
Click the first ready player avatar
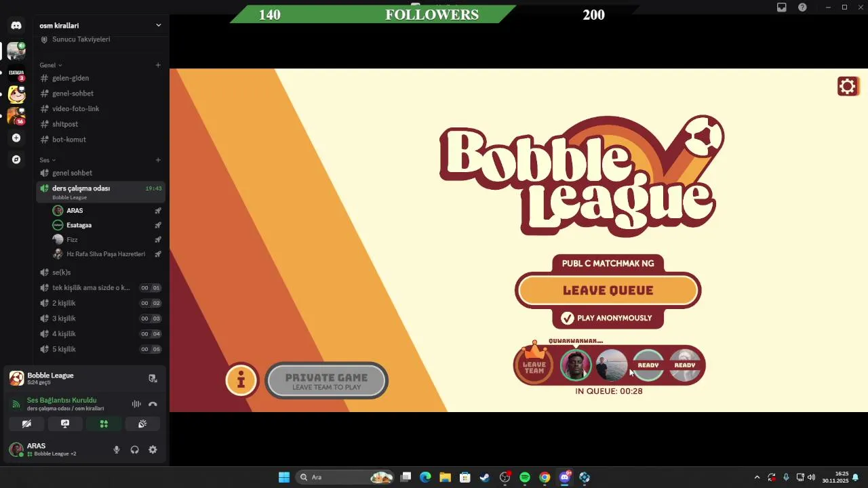click(x=648, y=365)
